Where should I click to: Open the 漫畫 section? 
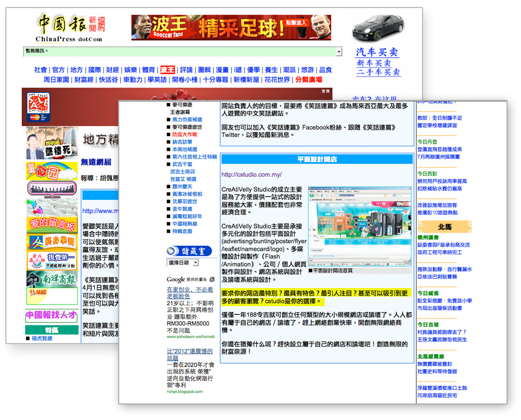click(223, 70)
